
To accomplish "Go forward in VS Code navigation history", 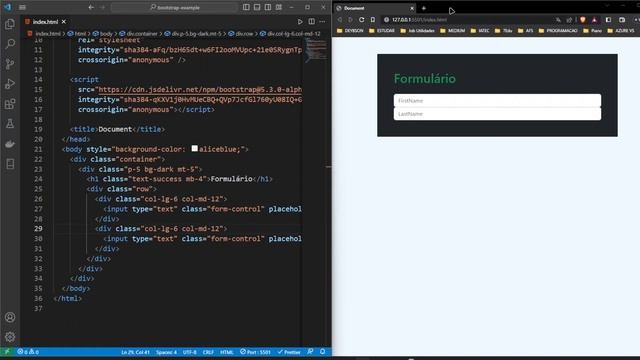I will 102,7.
